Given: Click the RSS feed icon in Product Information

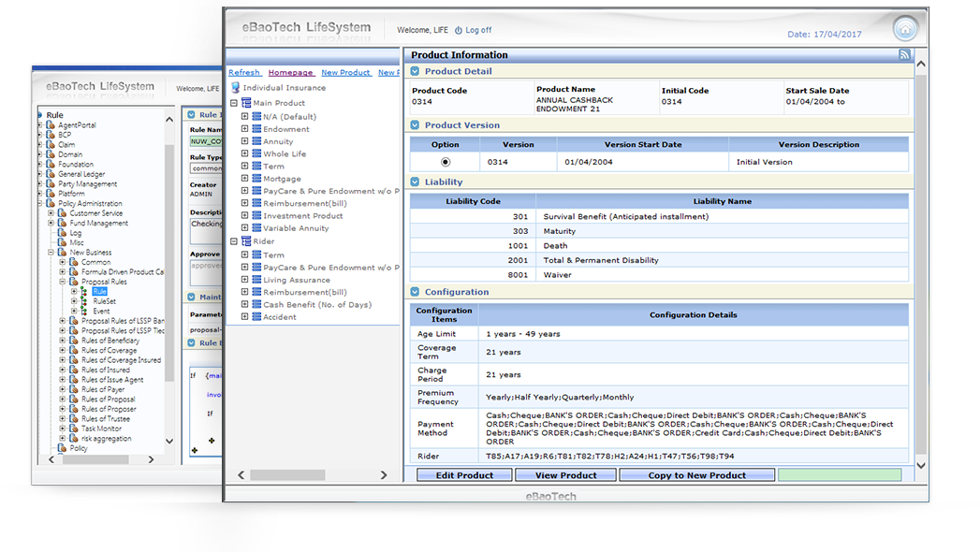Looking at the screenshot, I should pyautogui.click(x=904, y=55).
